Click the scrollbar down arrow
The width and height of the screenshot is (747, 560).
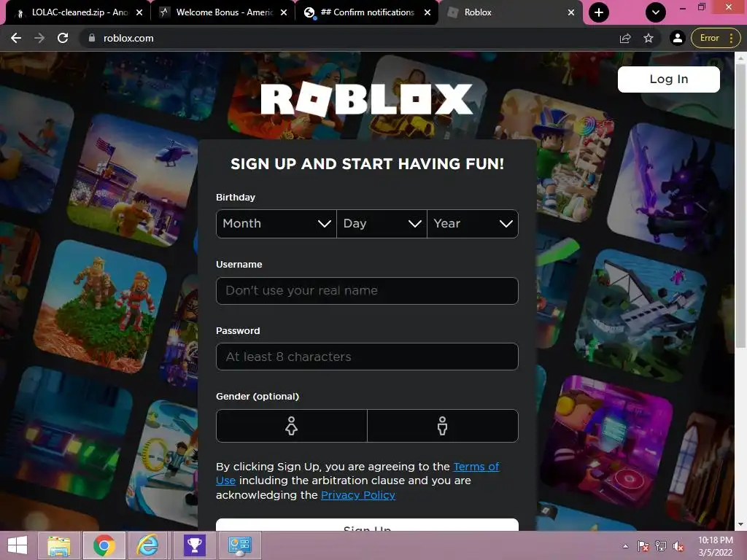click(740, 524)
